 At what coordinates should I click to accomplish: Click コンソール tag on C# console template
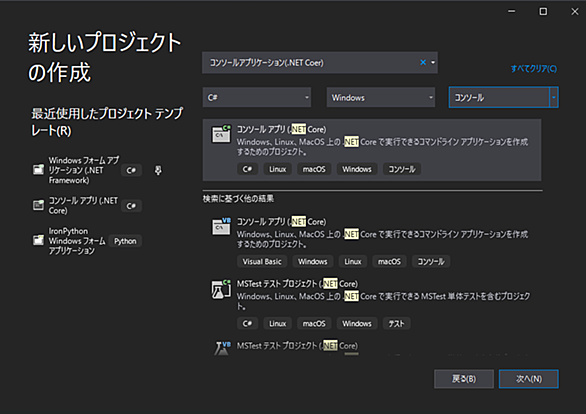pos(402,169)
